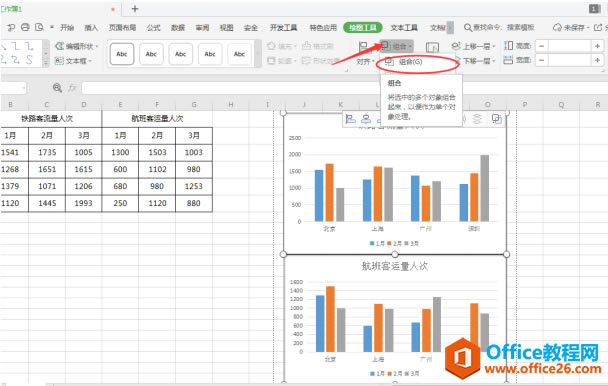
Task: Click the 轮廓 outline icon
Action: 271,61
